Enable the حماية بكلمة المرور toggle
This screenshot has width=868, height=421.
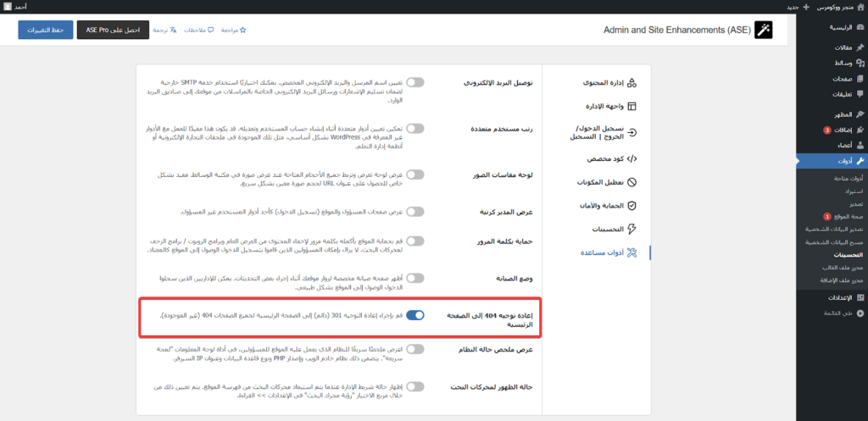[415, 241]
